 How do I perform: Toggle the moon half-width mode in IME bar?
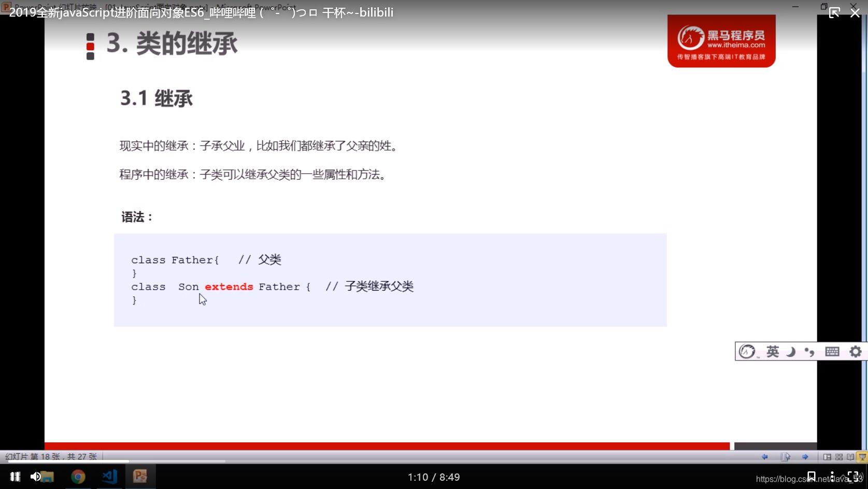pos(791,352)
